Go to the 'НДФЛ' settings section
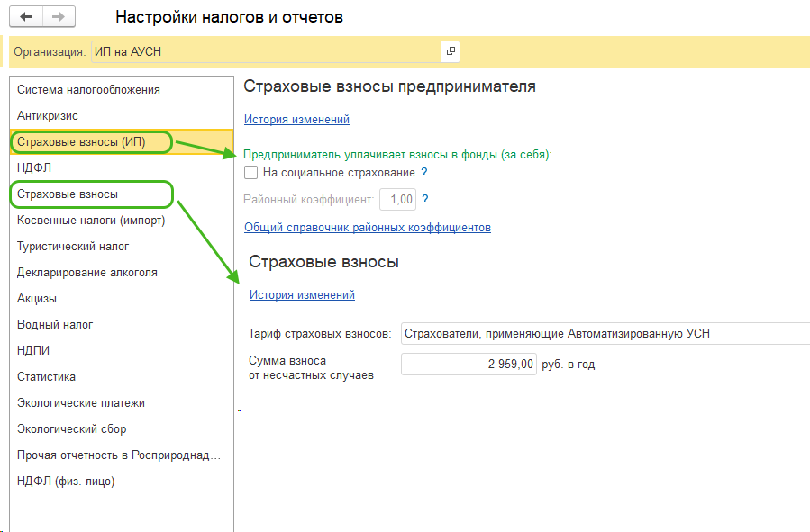Viewport: 810px width, 532px height. (31, 167)
